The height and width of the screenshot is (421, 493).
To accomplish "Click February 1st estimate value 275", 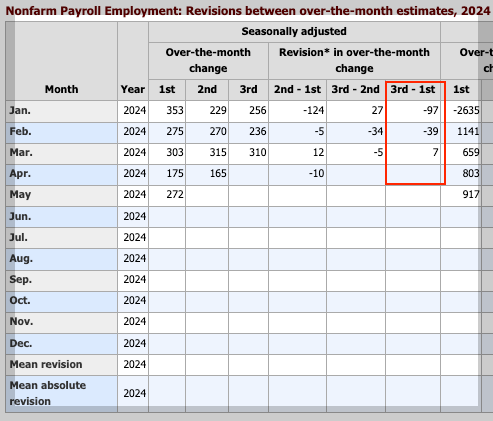I will 175,131.
